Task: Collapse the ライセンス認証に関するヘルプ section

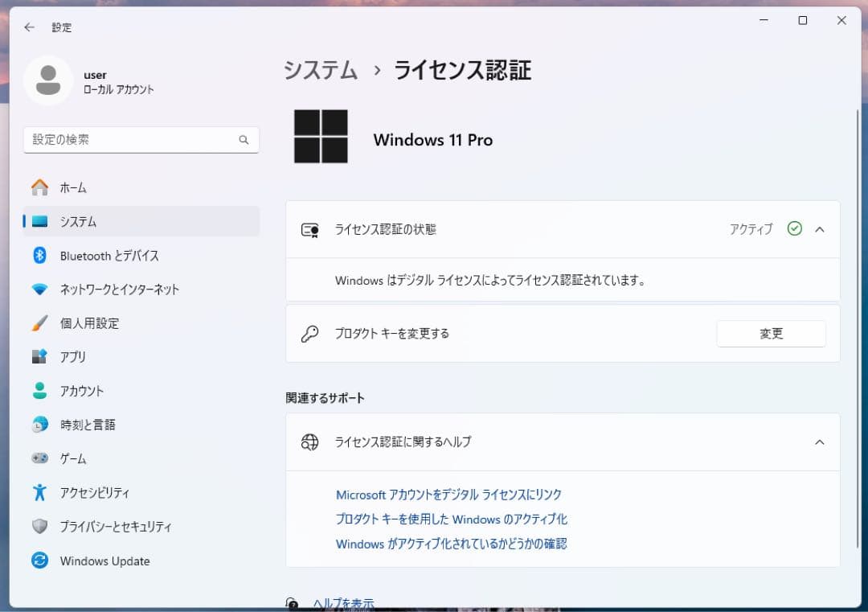Action: coord(820,442)
